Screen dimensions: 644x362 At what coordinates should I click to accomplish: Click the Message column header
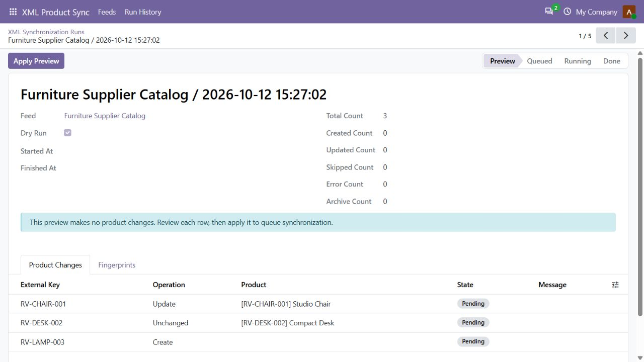coord(552,285)
